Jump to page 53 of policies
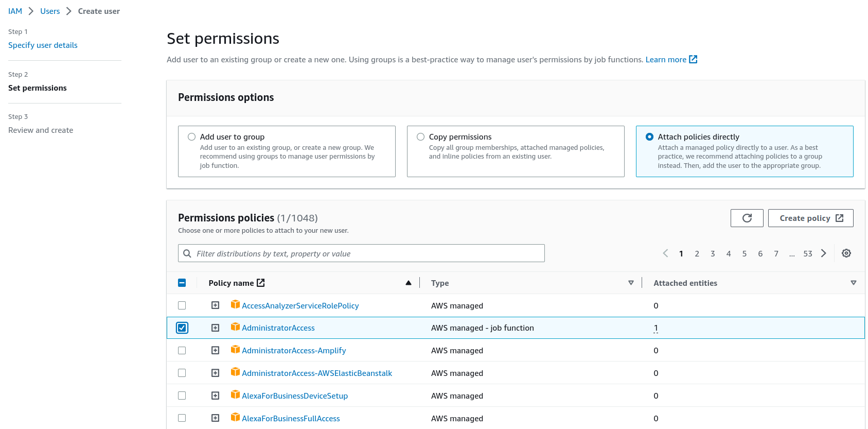 coord(808,253)
